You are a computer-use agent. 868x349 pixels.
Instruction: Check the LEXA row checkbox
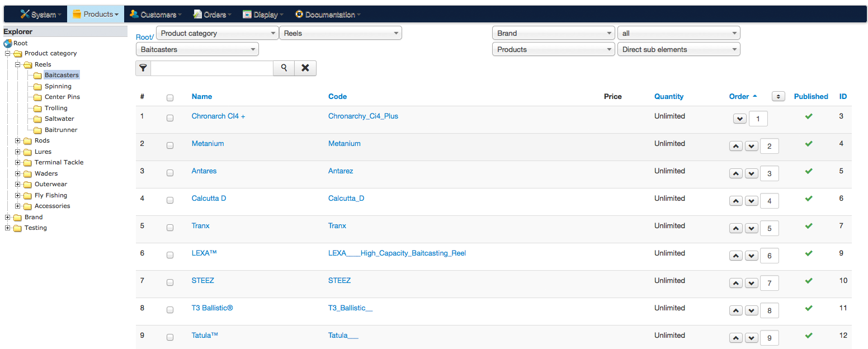click(170, 255)
